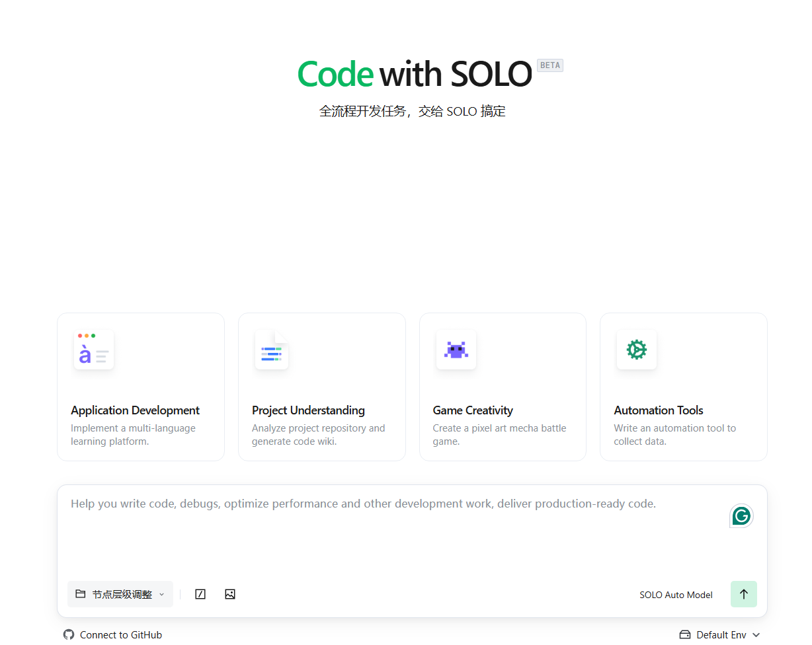Click the Game Creativity pixel invader icon
812x645 pixels.
(x=456, y=350)
